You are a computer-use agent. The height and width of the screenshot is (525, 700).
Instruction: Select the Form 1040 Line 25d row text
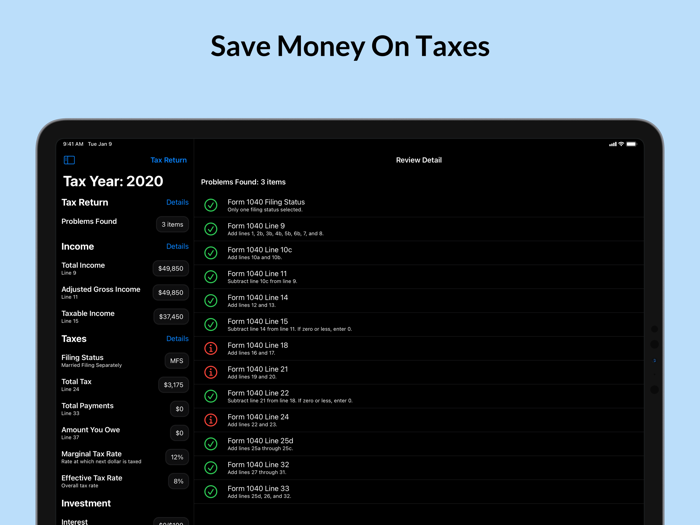[x=260, y=444]
